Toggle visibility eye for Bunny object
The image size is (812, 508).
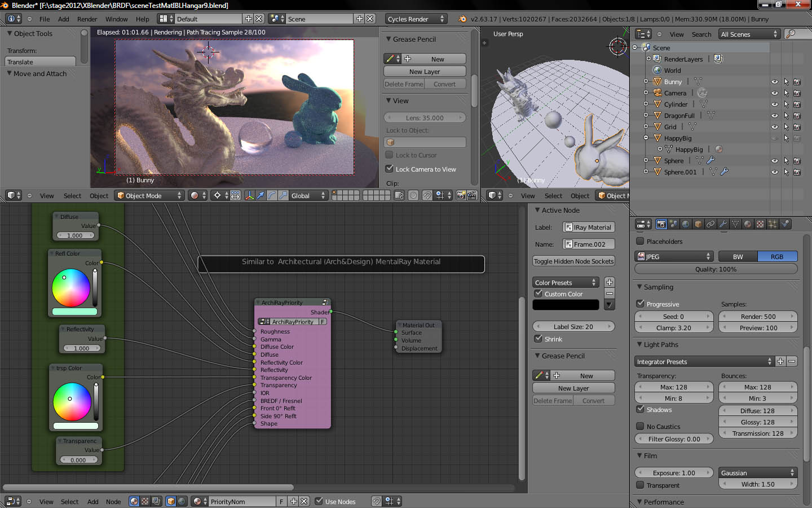pos(774,82)
